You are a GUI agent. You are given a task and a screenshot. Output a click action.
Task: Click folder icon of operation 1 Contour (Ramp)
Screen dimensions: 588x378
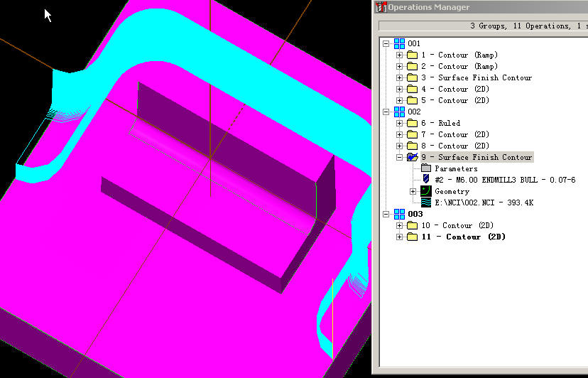click(x=412, y=55)
